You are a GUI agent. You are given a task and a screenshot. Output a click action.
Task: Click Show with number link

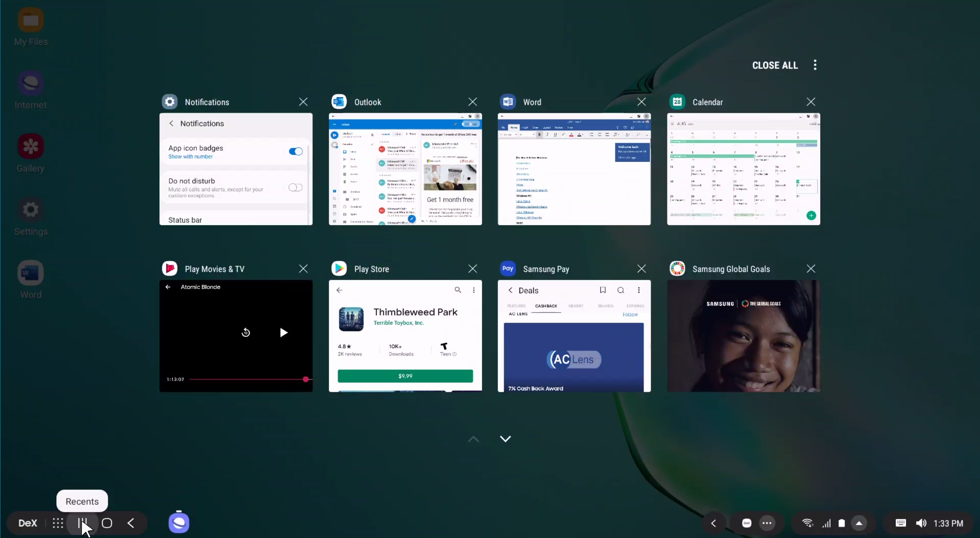point(190,157)
